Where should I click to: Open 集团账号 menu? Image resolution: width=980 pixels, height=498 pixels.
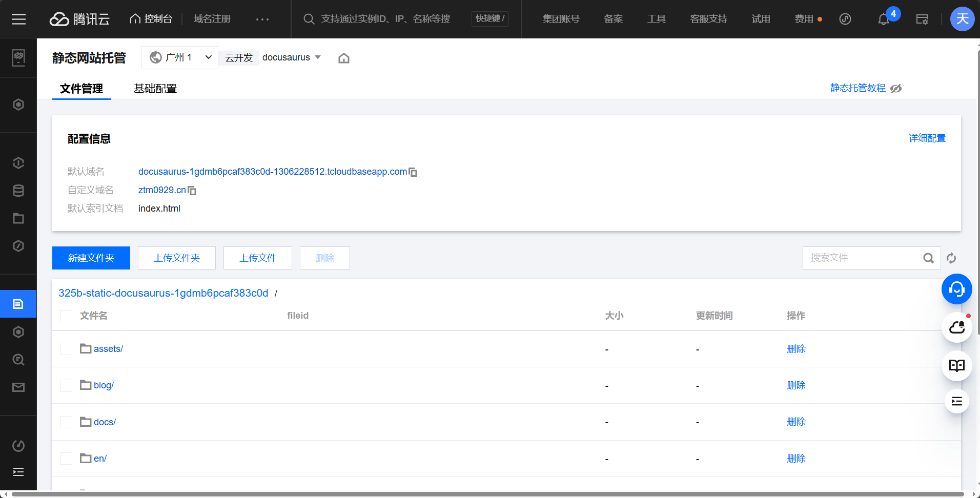[x=561, y=19]
